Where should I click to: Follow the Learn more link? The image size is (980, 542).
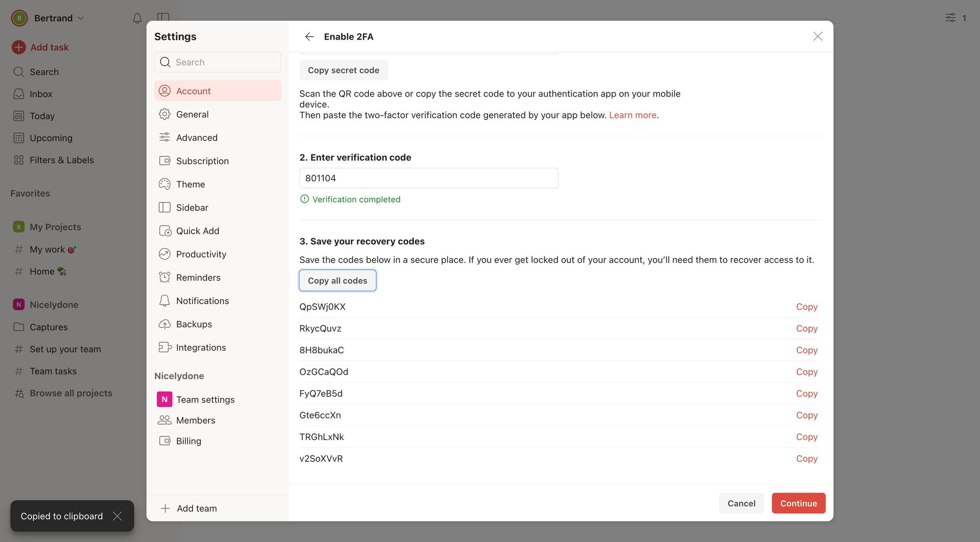point(633,115)
